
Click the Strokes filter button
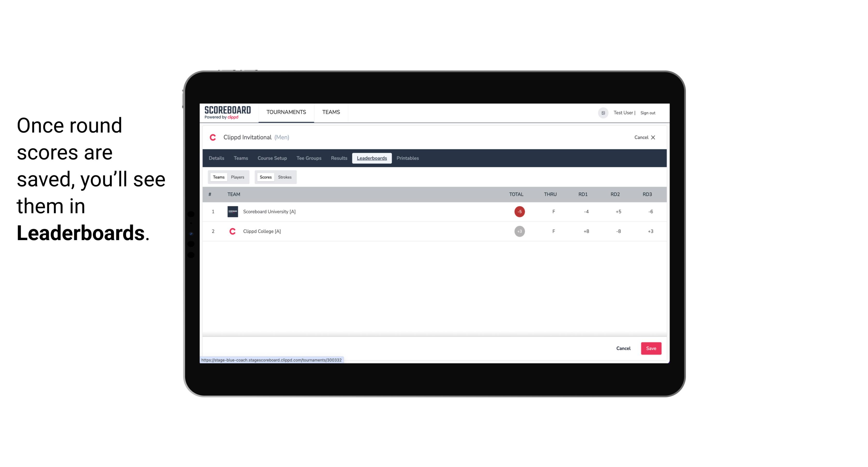pos(285,177)
